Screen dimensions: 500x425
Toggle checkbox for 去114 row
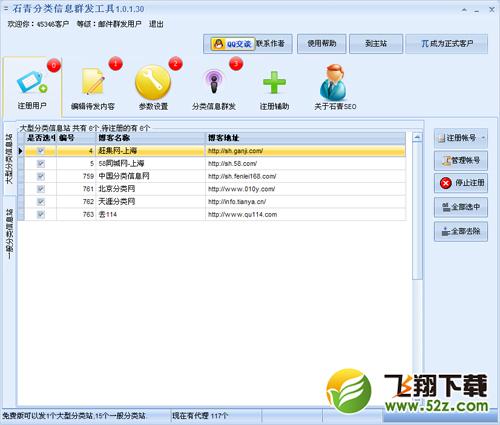[x=41, y=214]
